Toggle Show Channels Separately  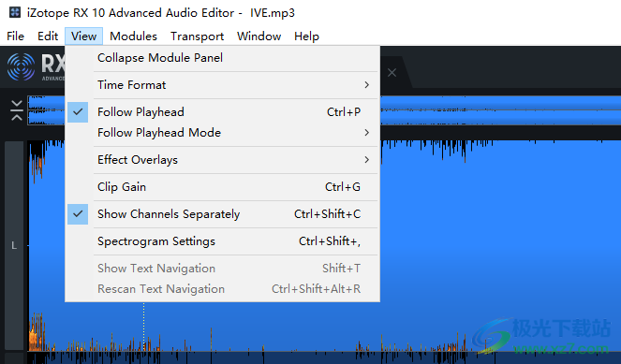(x=222, y=214)
